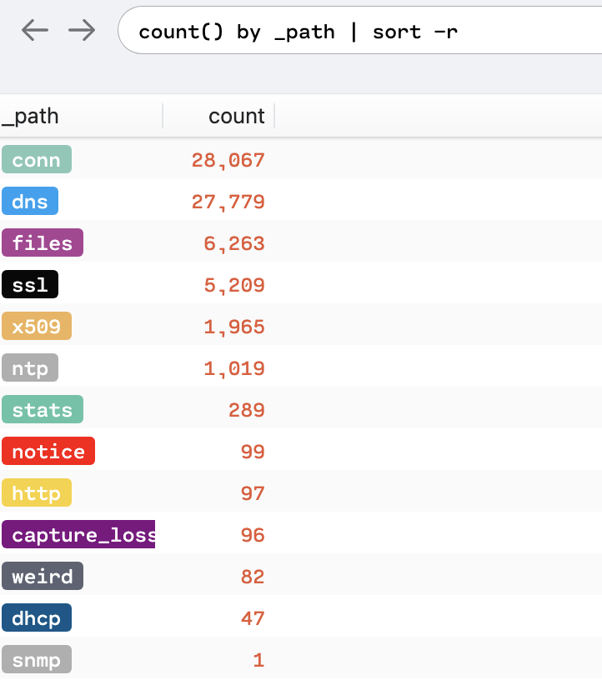Select the blue dns path tag
Image resolution: width=602 pixels, height=700 pixels.
(30, 202)
